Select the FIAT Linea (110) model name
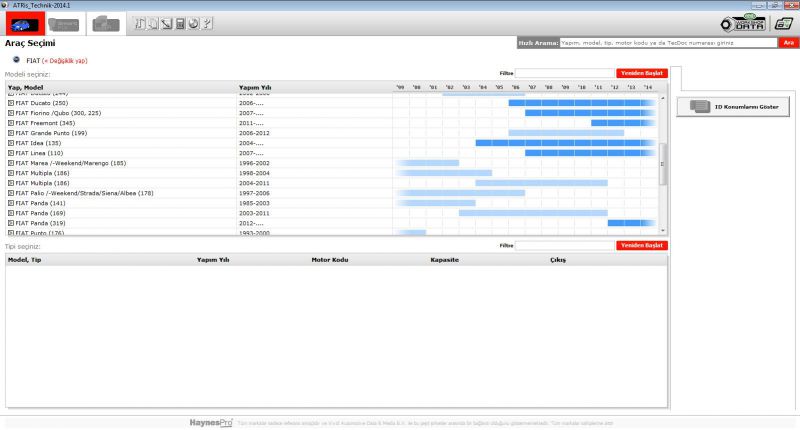 39,153
